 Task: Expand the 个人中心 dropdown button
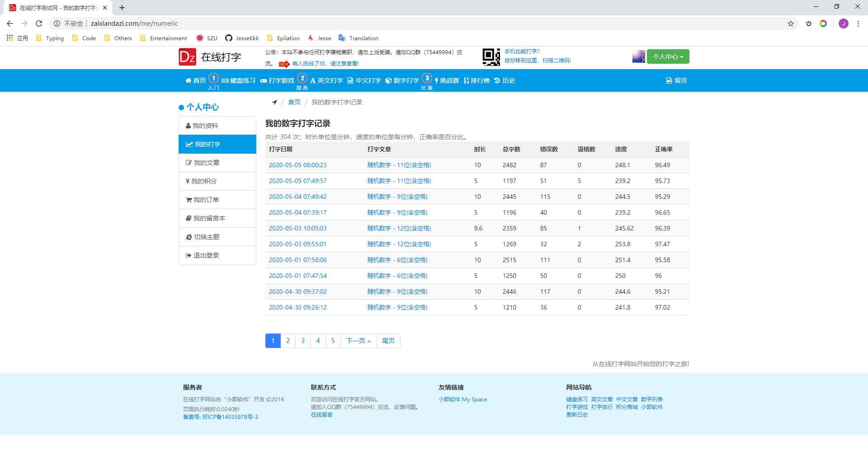click(668, 56)
